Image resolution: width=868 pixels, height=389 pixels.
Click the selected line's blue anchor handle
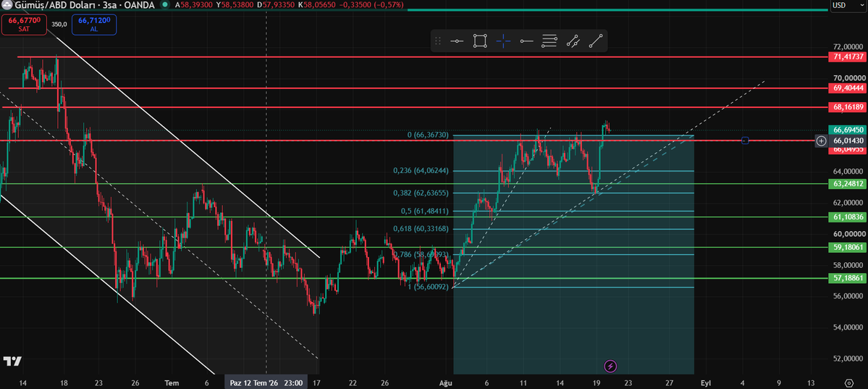pos(745,141)
